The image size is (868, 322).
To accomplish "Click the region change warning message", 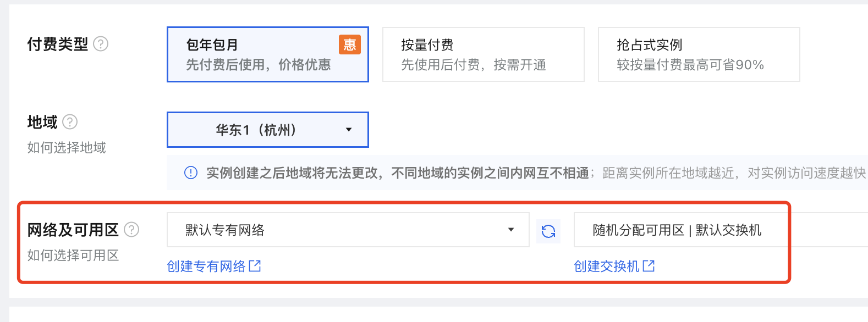I will (385, 173).
